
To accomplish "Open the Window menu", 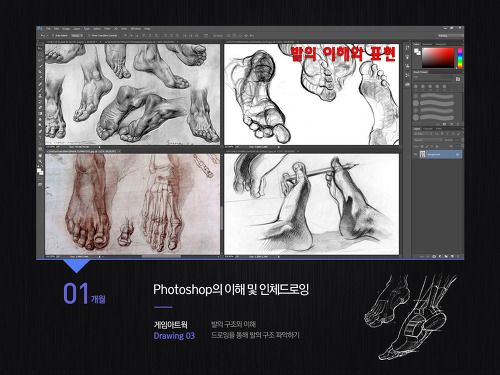I will pos(136,29).
